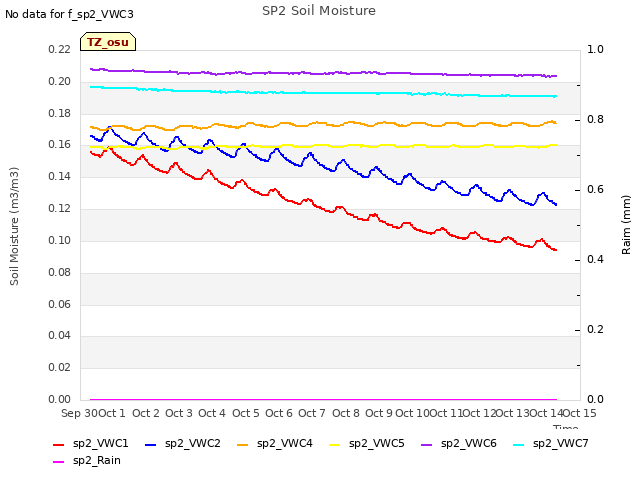Image resolution: width=640 pixels, height=480 pixels.
Task: Toggle sp2_VWC7 legend entry
Action: click(551, 444)
